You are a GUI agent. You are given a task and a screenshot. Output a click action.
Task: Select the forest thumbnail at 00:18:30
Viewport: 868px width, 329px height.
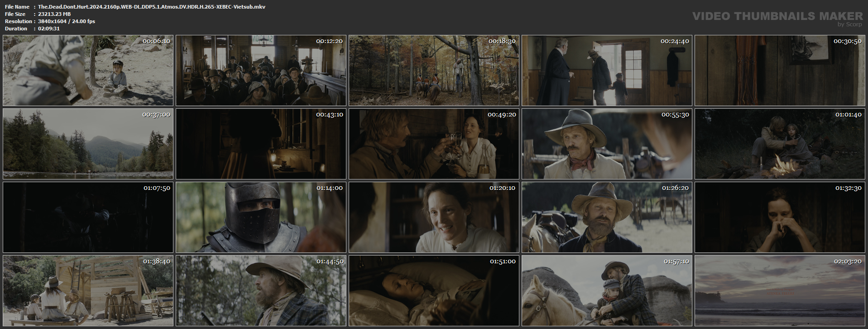tap(434, 70)
